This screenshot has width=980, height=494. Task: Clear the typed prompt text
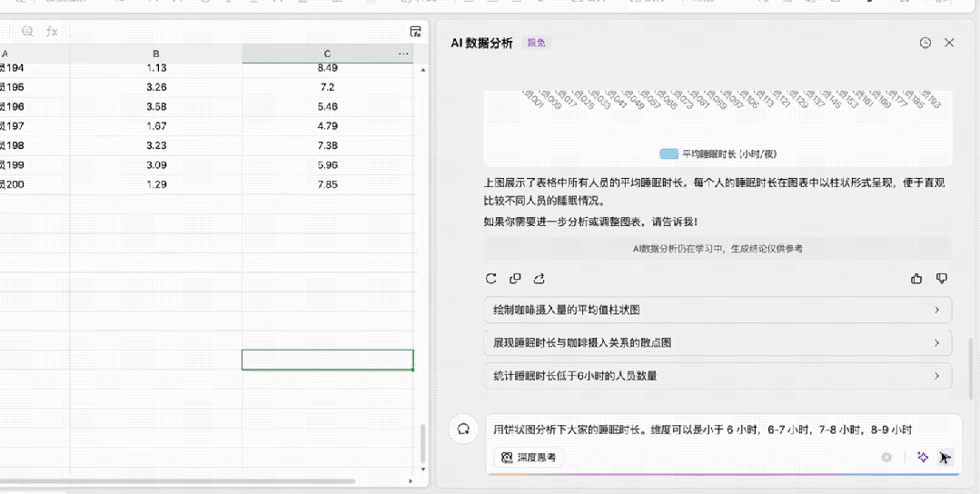pyautogui.click(x=886, y=457)
